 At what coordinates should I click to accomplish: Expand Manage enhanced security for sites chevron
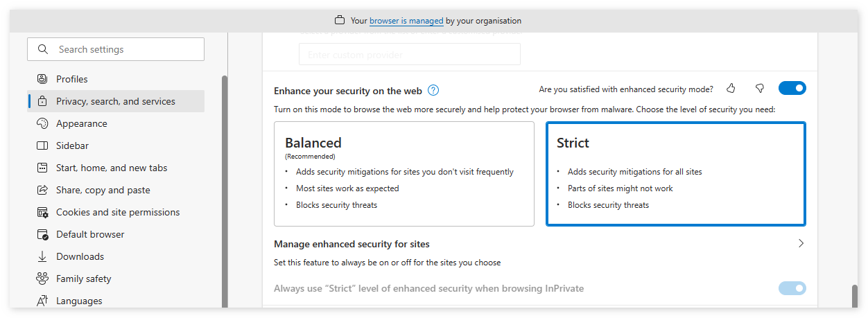click(801, 244)
